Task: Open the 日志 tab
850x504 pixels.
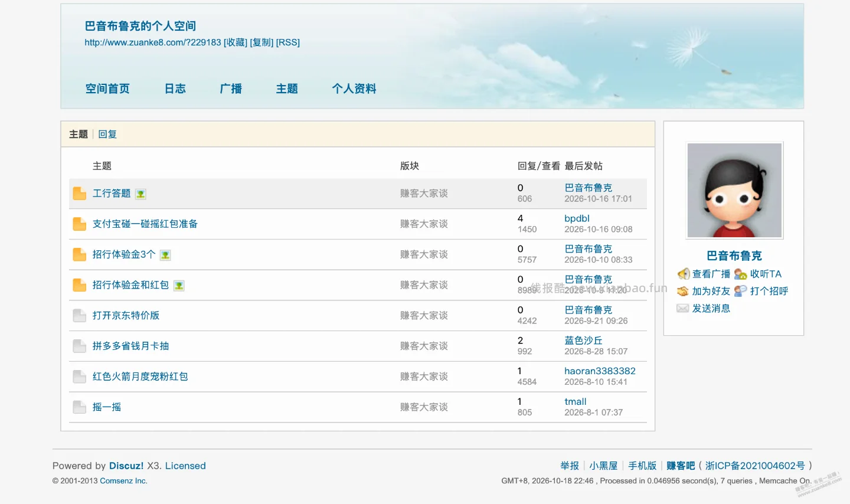Action: (175, 89)
